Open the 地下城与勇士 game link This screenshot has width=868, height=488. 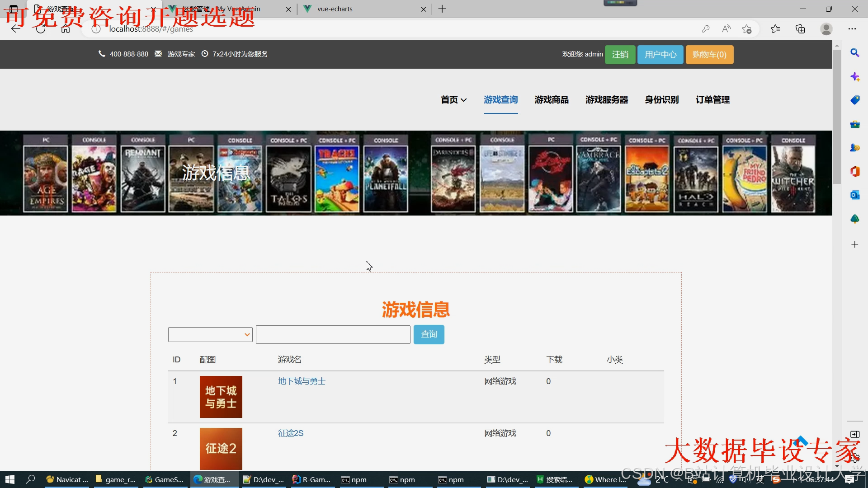pos(302,381)
